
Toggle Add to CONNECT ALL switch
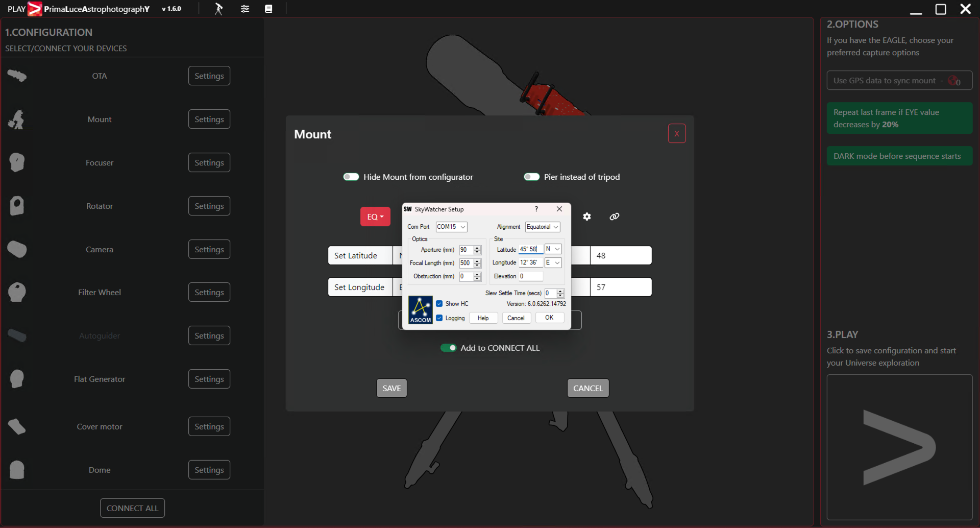(449, 348)
